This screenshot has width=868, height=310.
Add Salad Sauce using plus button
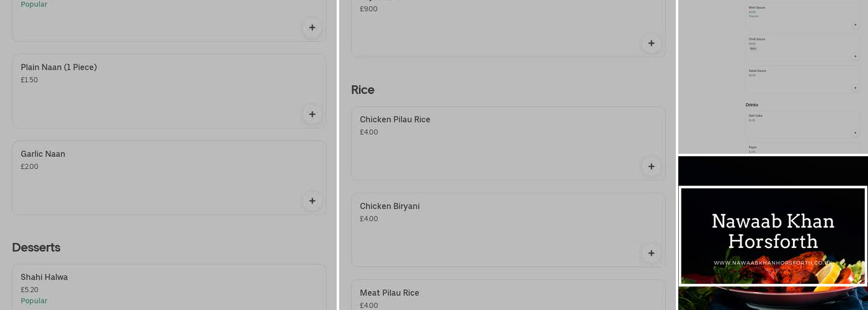pyautogui.click(x=855, y=88)
